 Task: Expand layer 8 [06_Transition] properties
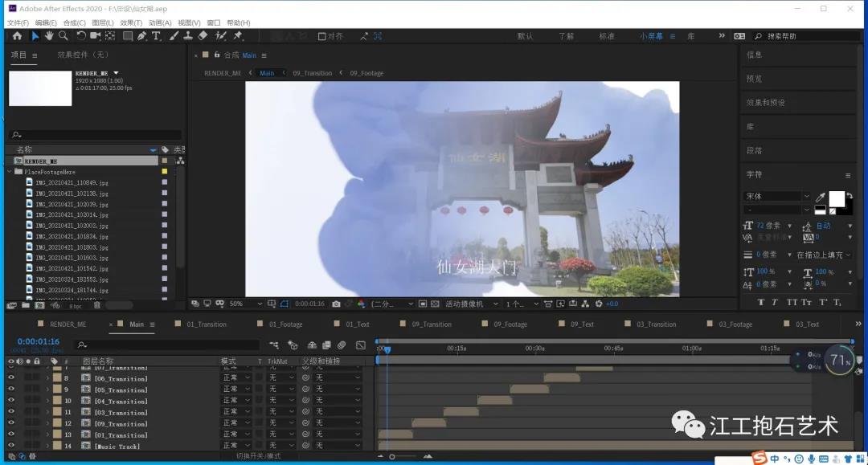pos(47,378)
